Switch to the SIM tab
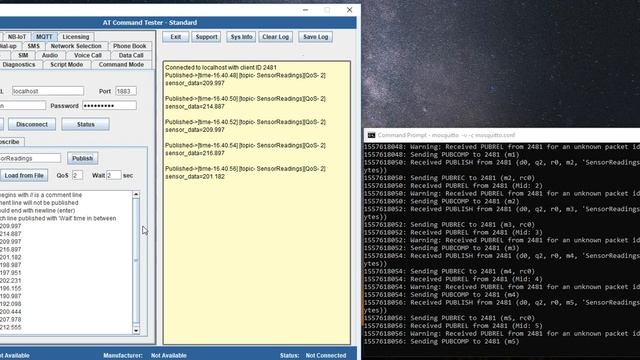640x360 pixels. 23,56
